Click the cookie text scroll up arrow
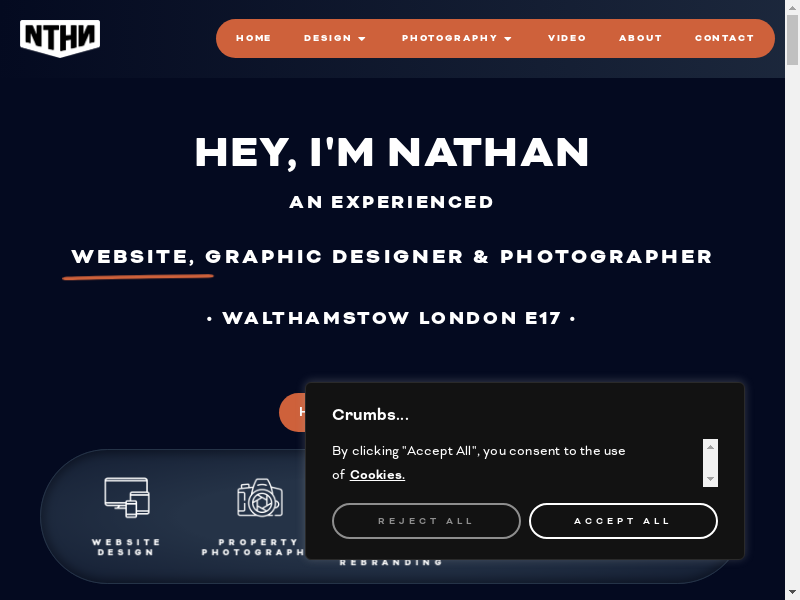Viewport: 800px width, 600px height. click(710, 447)
